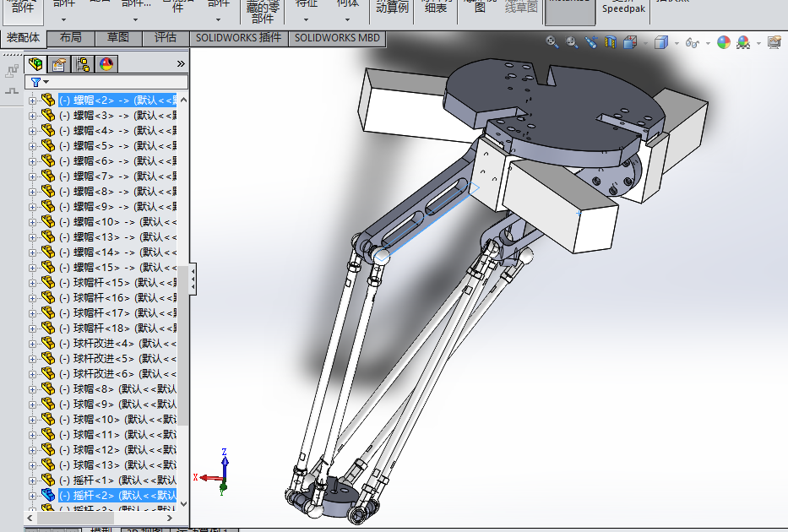The height and width of the screenshot is (532, 788).
Task: Activate the Section View icon
Action: 610,42
